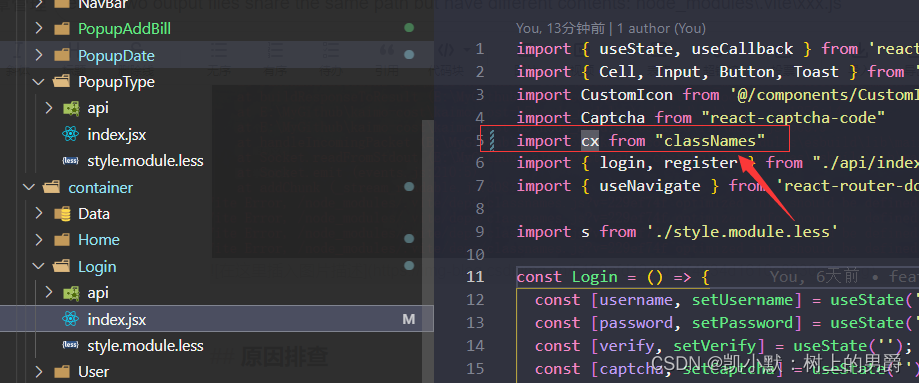The height and width of the screenshot is (383, 919).
Task: Click less icon of Login style.module.less
Action: click(x=70, y=345)
